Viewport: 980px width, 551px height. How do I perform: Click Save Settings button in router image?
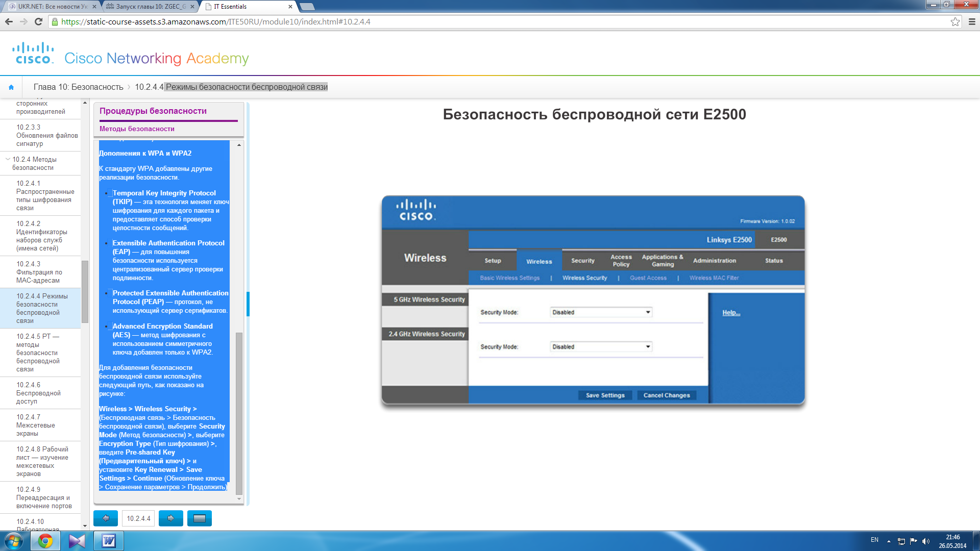(x=605, y=395)
